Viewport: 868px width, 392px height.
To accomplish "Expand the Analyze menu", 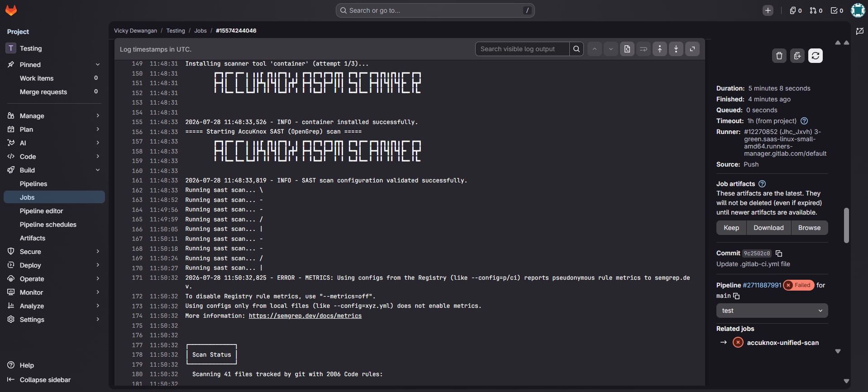I will [x=54, y=306].
